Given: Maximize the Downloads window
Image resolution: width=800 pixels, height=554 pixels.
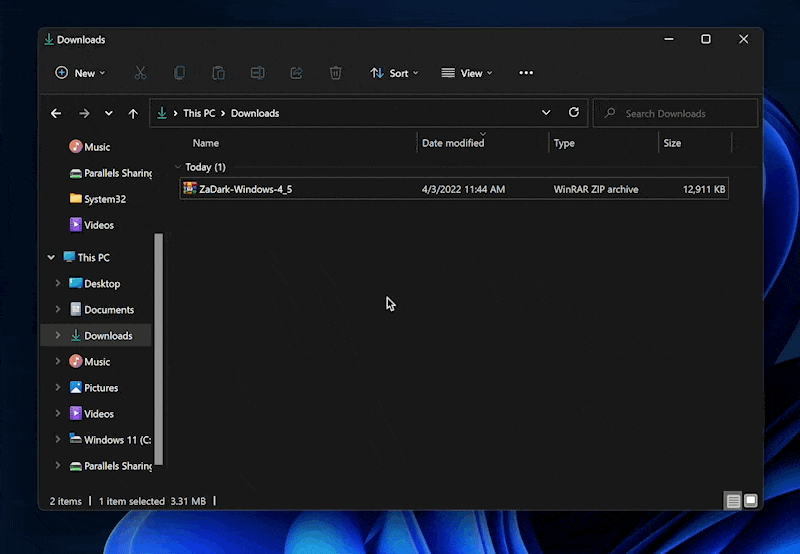Looking at the screenshot, I should point(706,39).
